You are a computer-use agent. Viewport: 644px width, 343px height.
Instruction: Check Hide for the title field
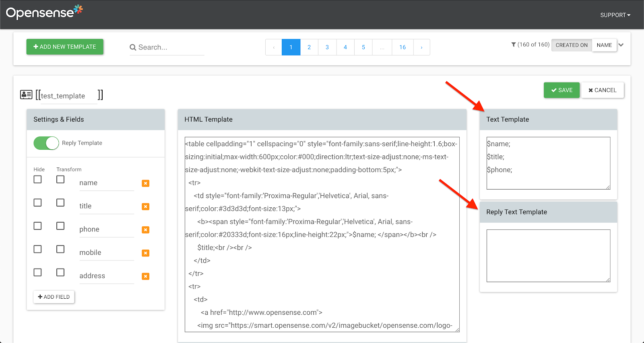[37, 202]
